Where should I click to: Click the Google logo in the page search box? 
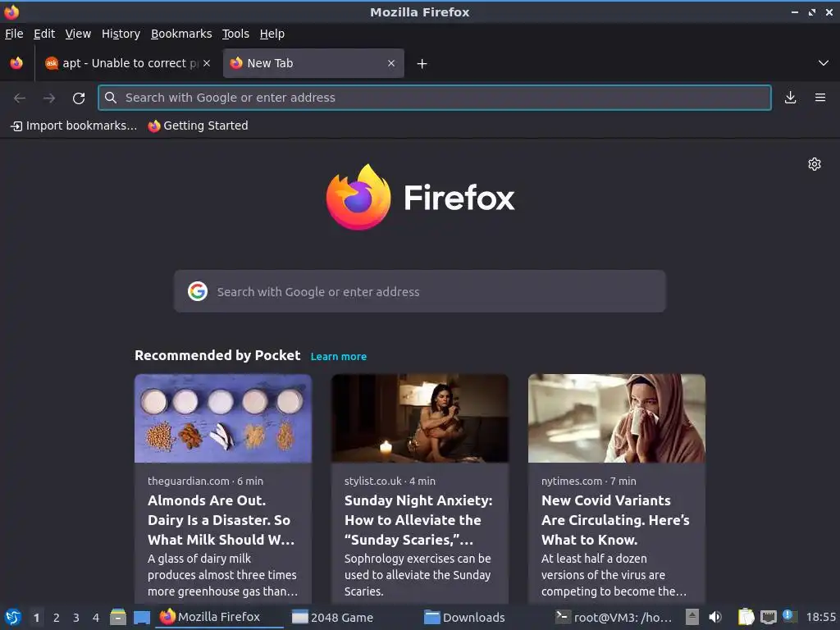click(x=198, y=291)
